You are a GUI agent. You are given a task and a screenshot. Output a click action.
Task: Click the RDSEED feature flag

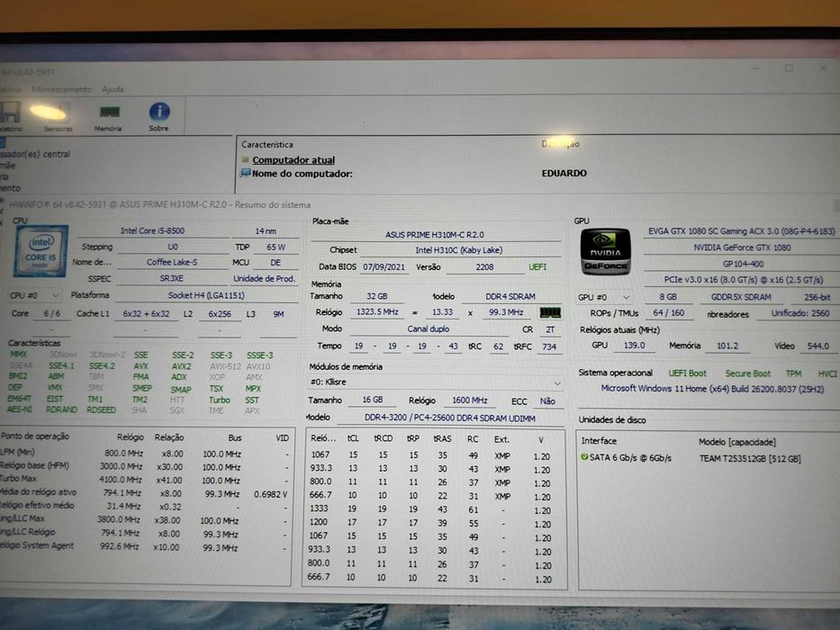pos(101,409)
